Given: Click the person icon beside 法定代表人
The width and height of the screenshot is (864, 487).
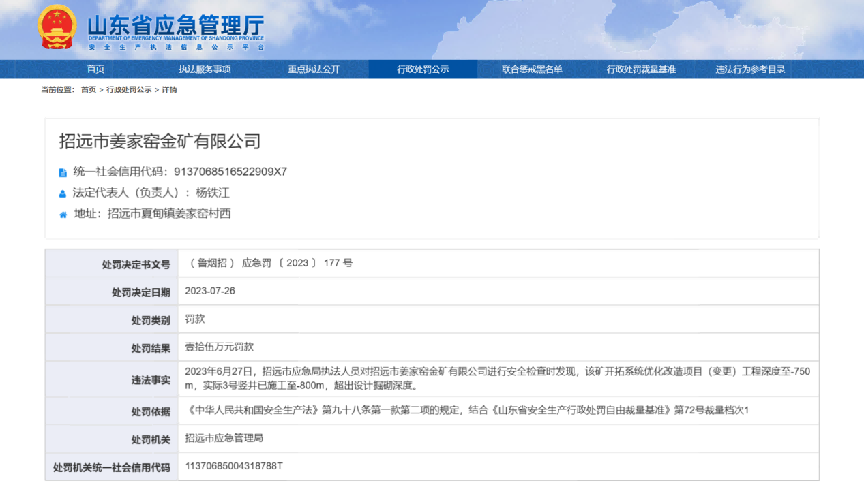Looking at the screenshot, I should tap(64, 192).
